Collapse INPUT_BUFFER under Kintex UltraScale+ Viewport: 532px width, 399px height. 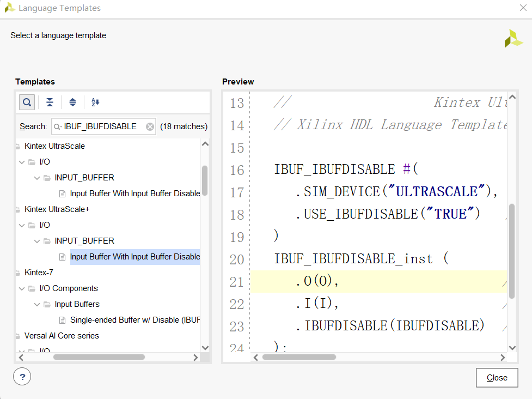(37, 241)
